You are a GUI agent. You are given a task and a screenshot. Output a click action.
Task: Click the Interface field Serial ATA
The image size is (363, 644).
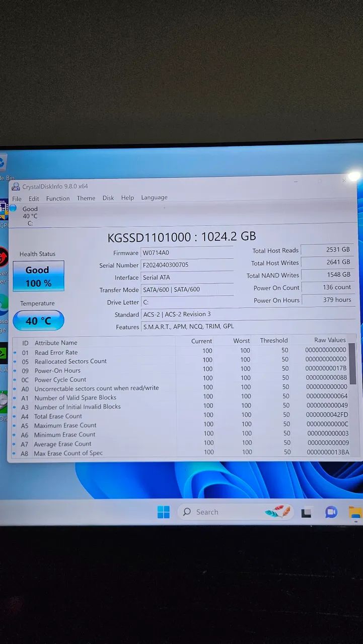(x=187, y=277)
